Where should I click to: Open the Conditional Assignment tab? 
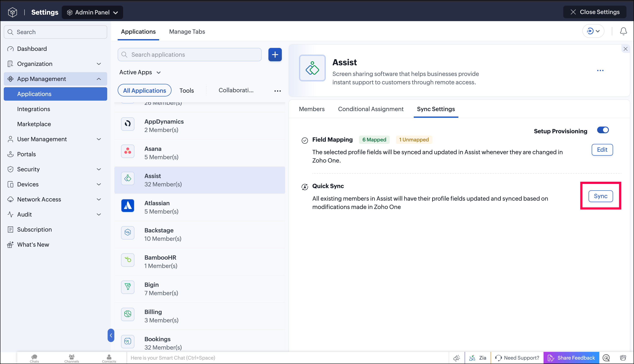point(371,109)
